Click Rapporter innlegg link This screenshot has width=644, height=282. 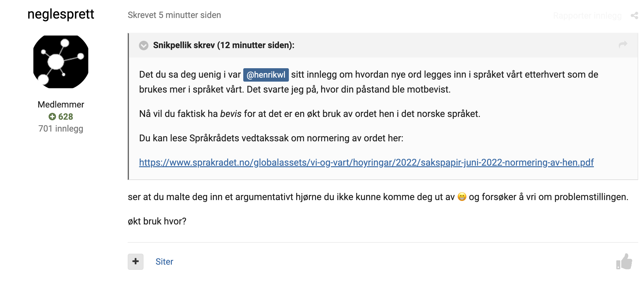[x=587, y=16]
